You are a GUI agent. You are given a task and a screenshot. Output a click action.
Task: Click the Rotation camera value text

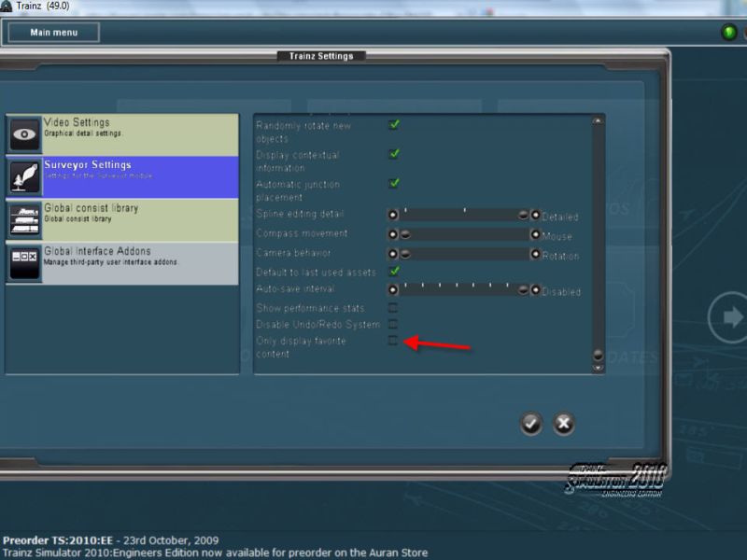561,256
